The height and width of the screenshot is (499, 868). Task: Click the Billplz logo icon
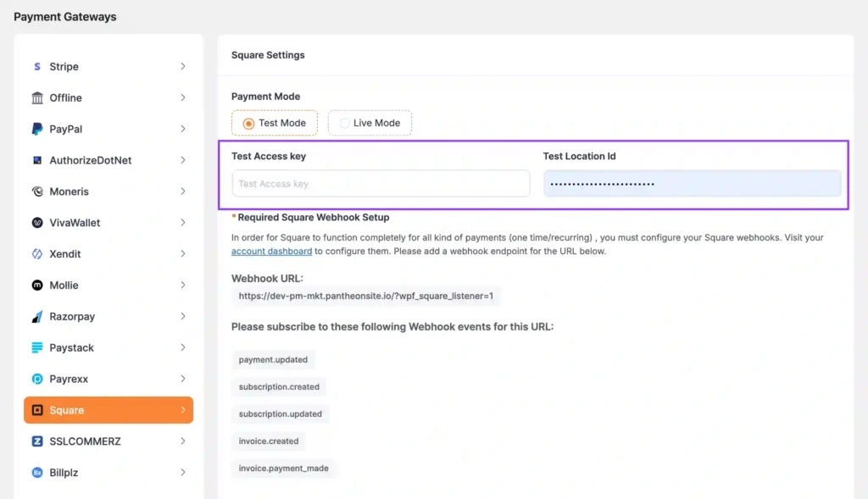tap(37, 473)
